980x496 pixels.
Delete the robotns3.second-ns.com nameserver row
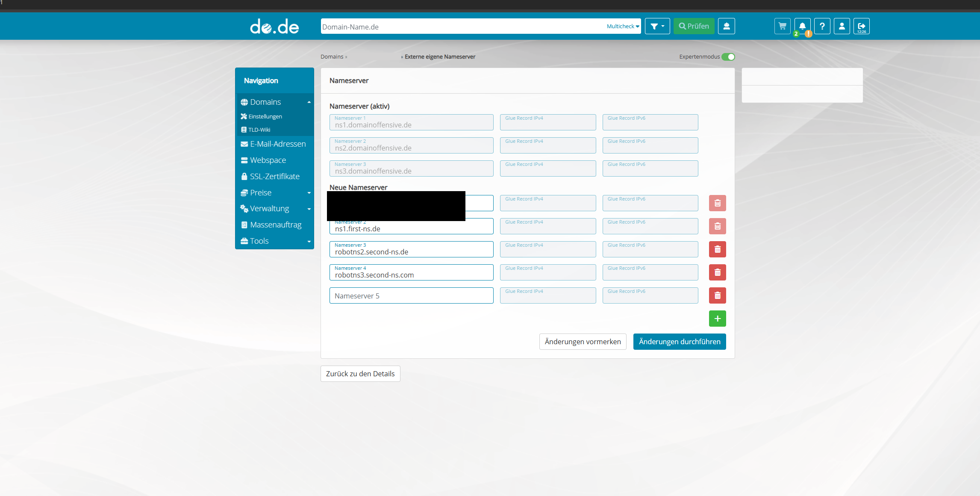[x=718, y=272]
